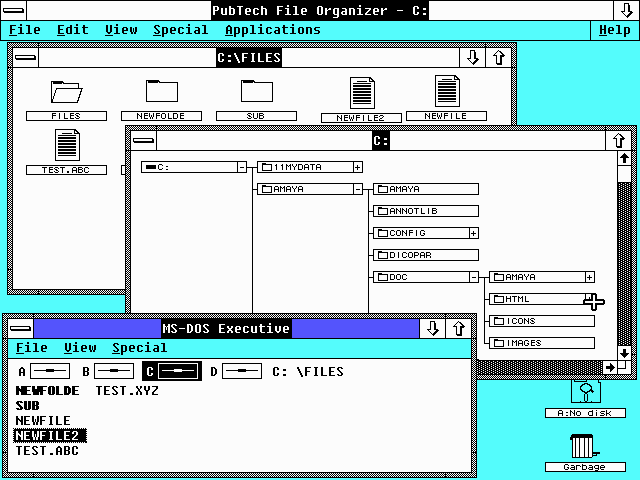
Task: Maximize the C: tree window
Action: [618, 141]
